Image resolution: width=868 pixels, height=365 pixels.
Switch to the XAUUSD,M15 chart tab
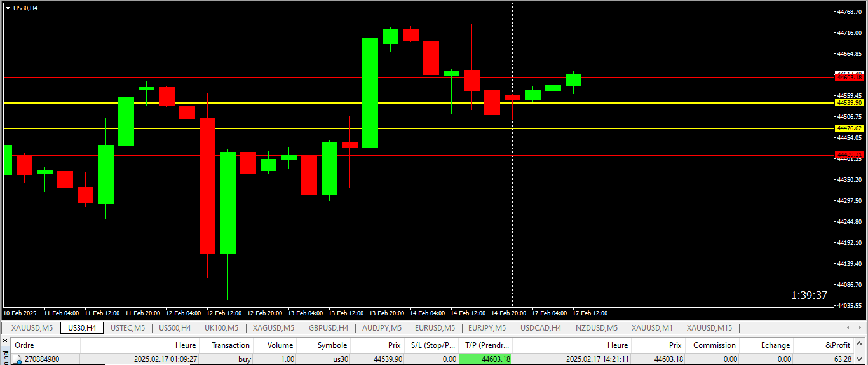(709, 328)
